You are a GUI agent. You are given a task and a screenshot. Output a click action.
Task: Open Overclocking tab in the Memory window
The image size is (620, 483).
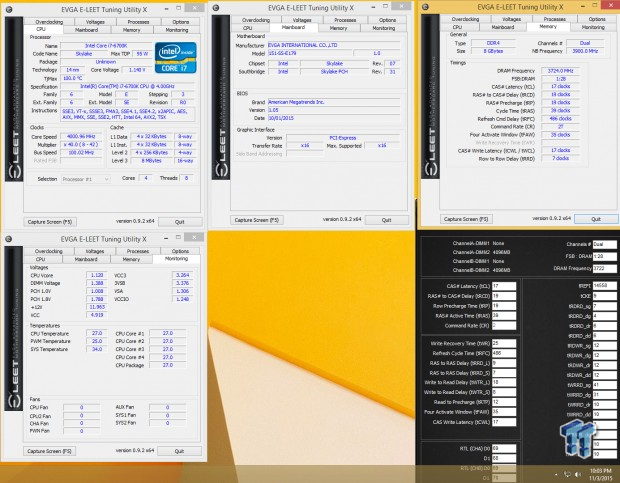pos(465,19)
